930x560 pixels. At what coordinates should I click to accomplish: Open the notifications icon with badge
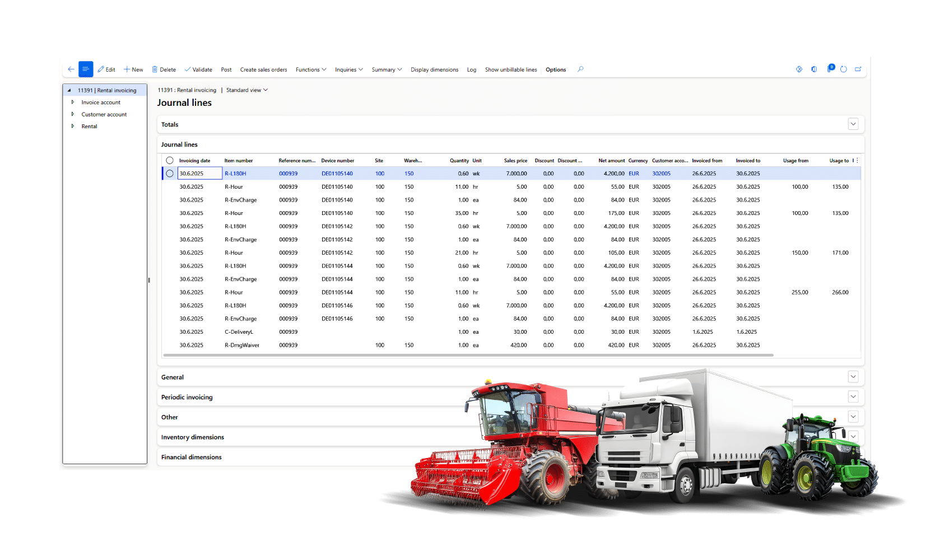pos(830,69)
